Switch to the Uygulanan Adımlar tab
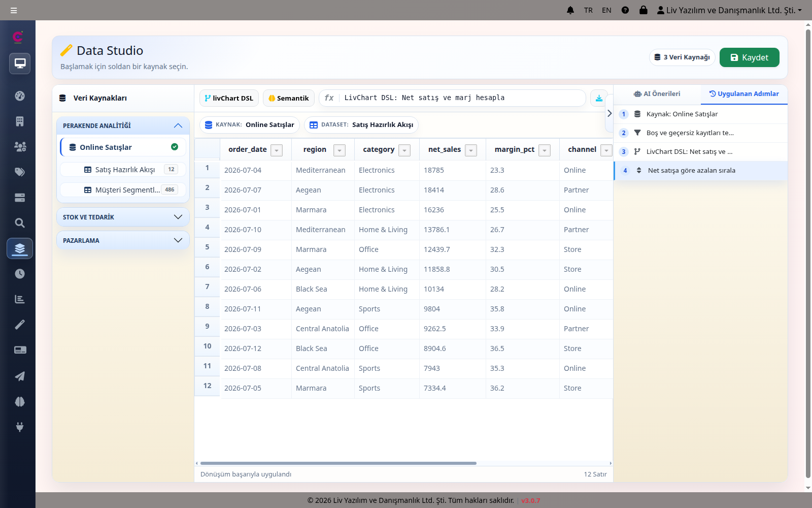Screen dimensions: 812x508 coord(744,94)
